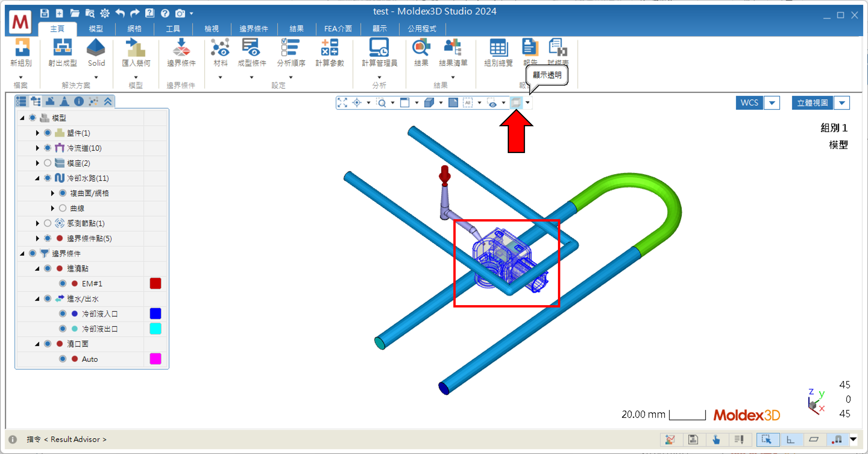Click the info icon in model tree toolbar
Screen dimensions: 868x454
(79, 101)
